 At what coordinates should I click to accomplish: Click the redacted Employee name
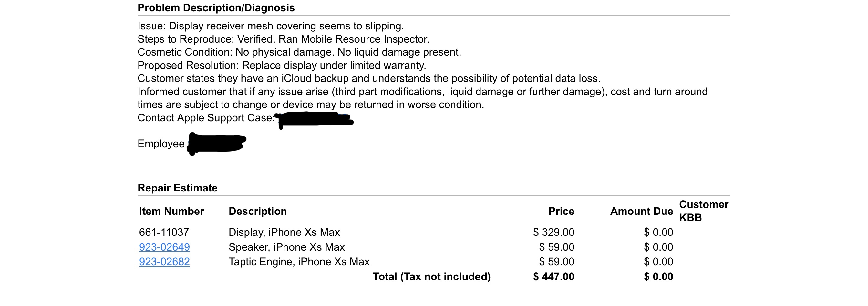[x=217, y=144]
